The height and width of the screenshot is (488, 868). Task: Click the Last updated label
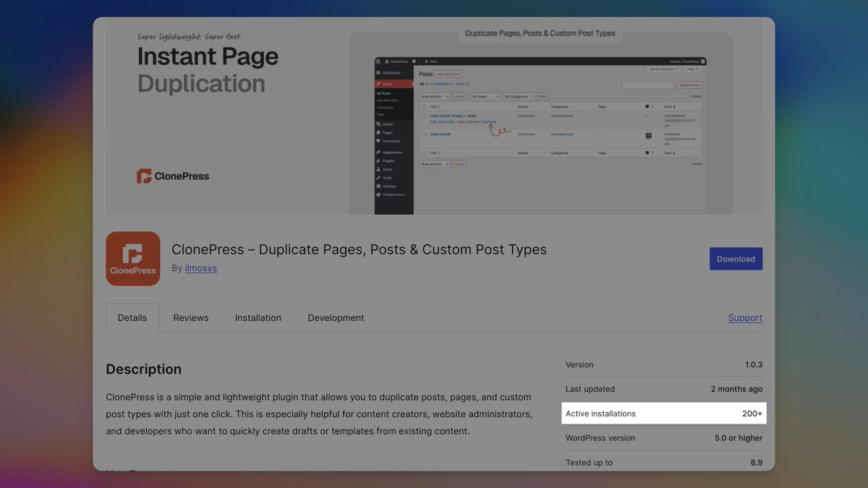pyautogui.click(x=590, y=389)
